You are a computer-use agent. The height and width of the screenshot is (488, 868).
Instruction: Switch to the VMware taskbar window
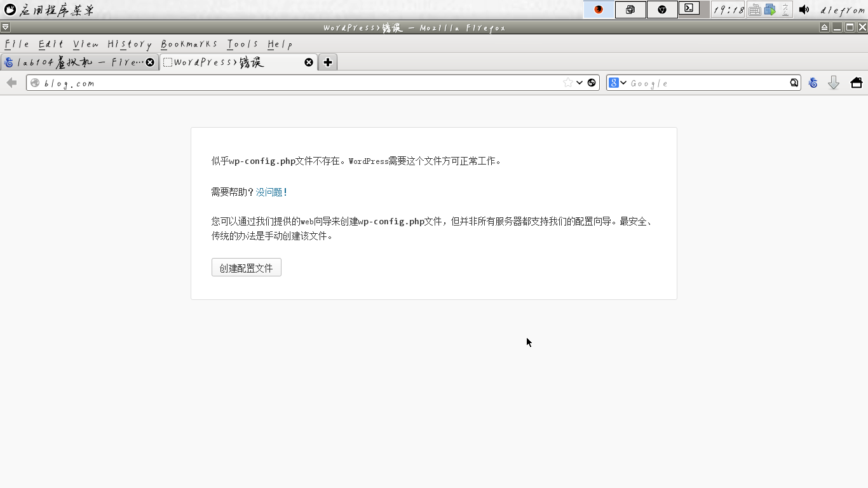pyautogui.click(x=630, y=10)
